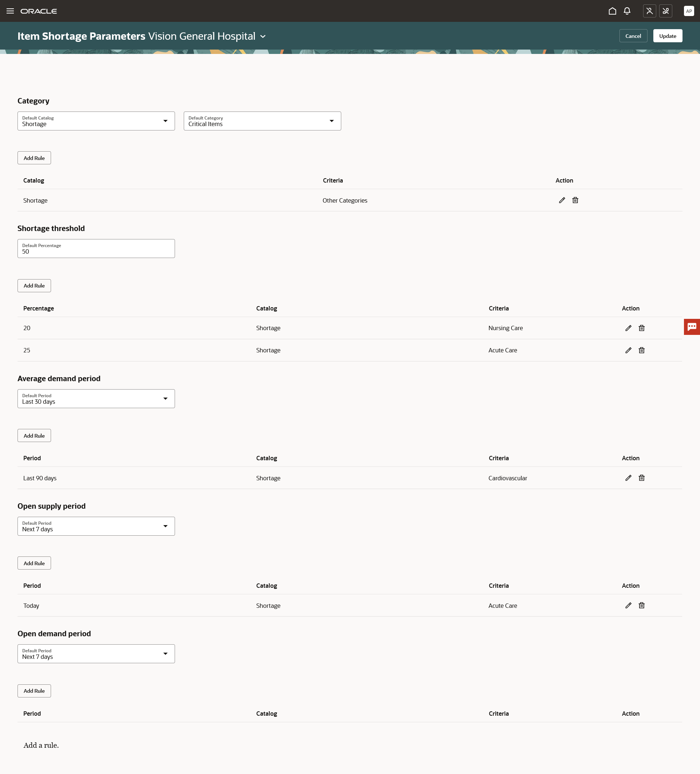Edit the Other Categories category rule

coord(562,200)
